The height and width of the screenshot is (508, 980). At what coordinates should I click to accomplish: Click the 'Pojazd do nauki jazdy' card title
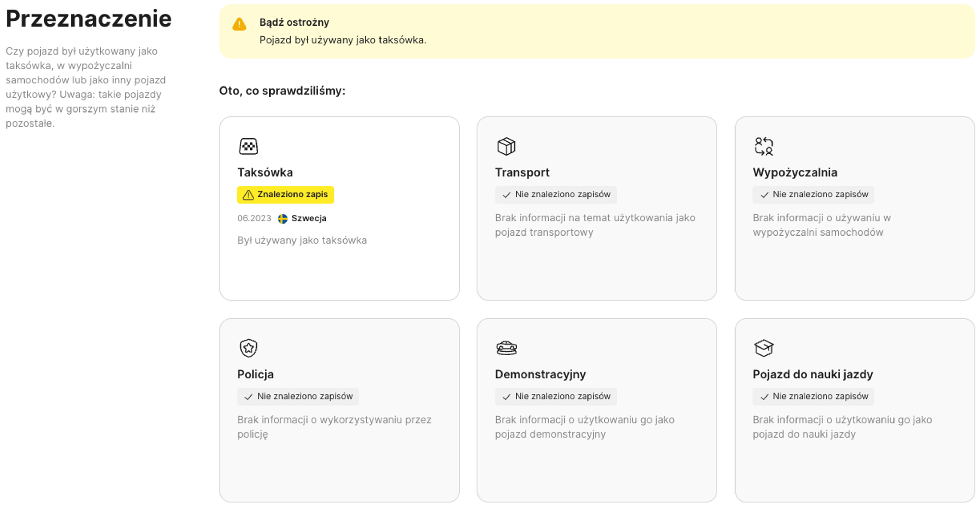[x=813, y=375]
